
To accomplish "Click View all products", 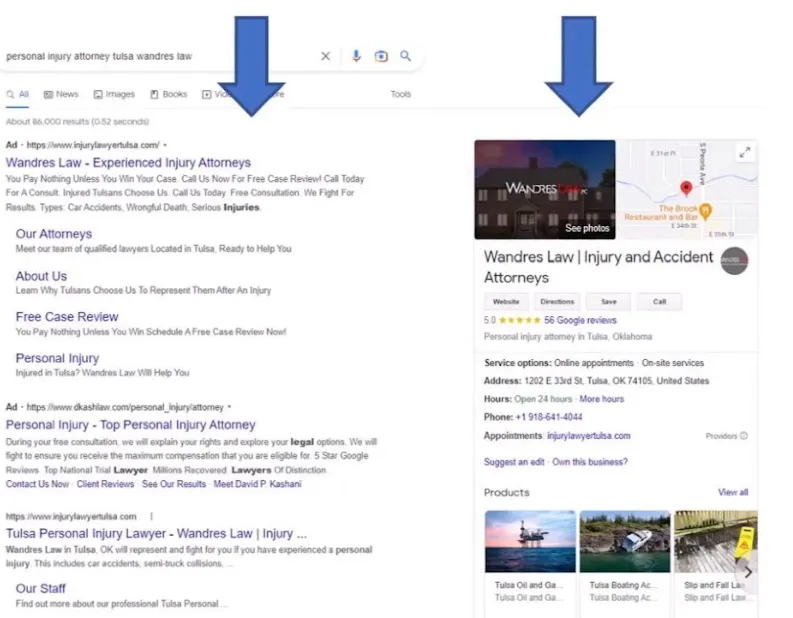I will tap(733, 492).
